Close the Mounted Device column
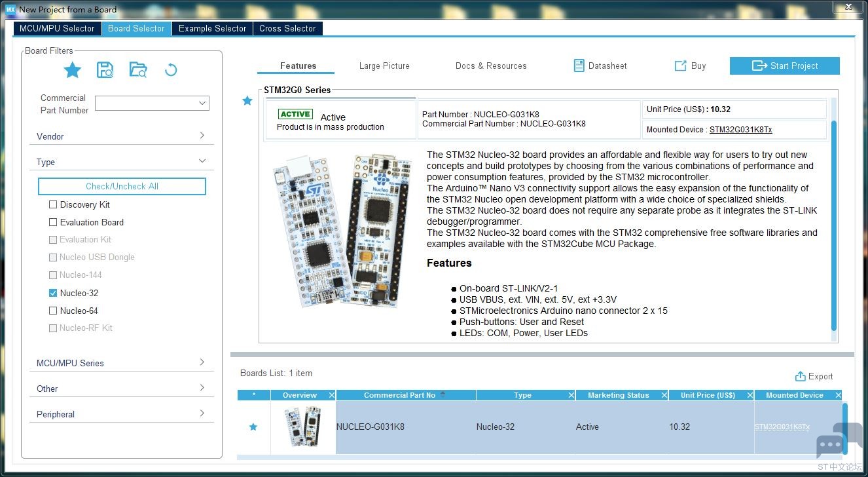Screen dimensions: 868x477 838,395
